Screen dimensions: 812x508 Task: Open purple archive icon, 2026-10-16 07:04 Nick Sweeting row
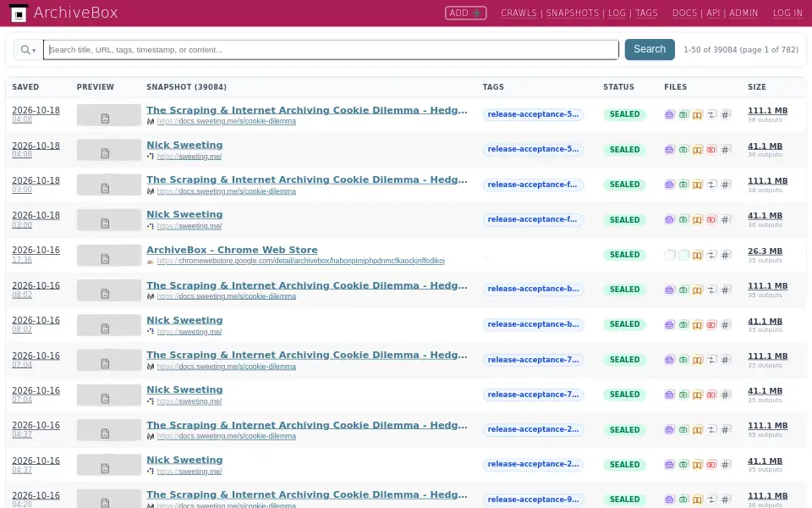pos(669,395)
